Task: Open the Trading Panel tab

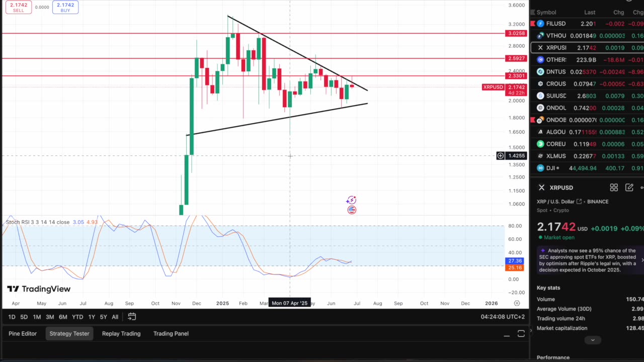Action: (171, 334)
